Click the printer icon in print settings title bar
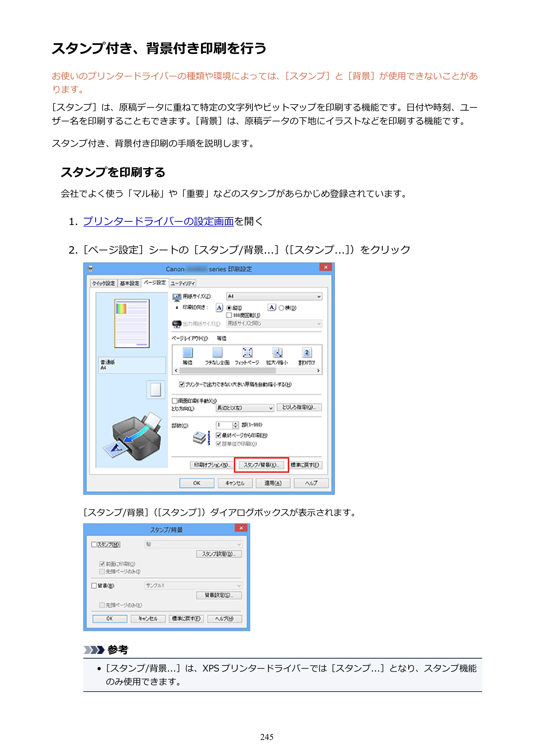This screenshot has width=534, height=756. (x=91, y=269)
